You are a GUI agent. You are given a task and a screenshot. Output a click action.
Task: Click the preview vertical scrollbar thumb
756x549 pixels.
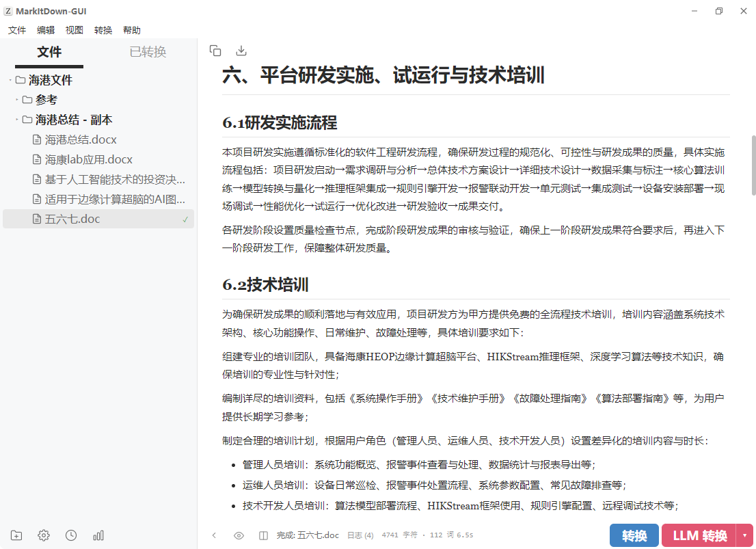tap(753, 165)
